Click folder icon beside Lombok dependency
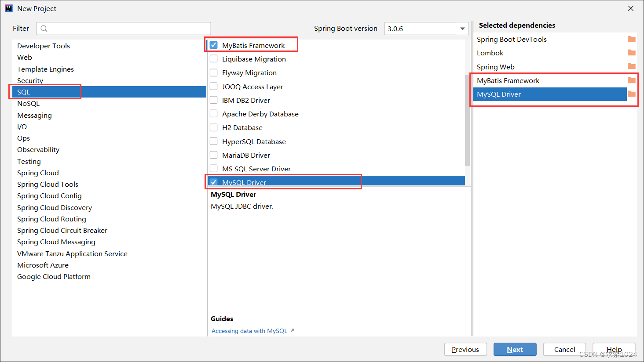 click(632, 53)
